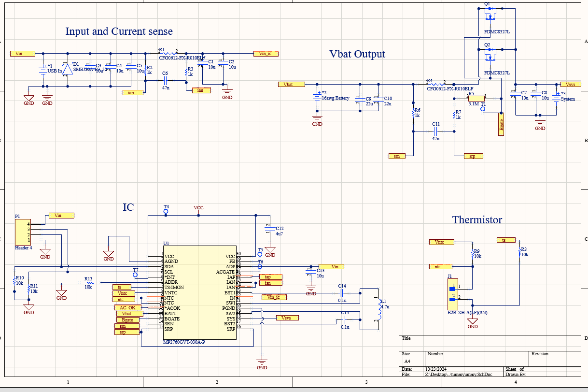This screenshot has height=392, width=588.
Task: Click the 'Input and Current sense' heading
Action: tap(119, 31)
